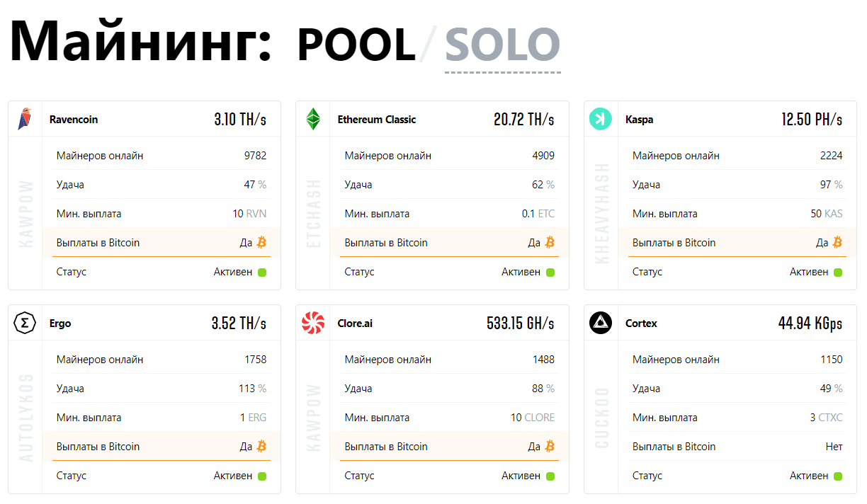
Task: Click minimum payout 50 KAS
Action: click(x=827, y=214)
